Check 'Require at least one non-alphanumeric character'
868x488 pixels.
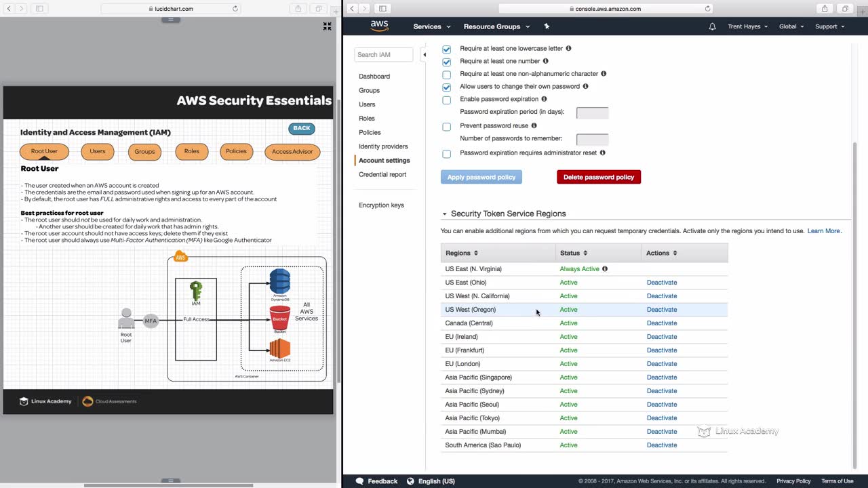[446, 75]
